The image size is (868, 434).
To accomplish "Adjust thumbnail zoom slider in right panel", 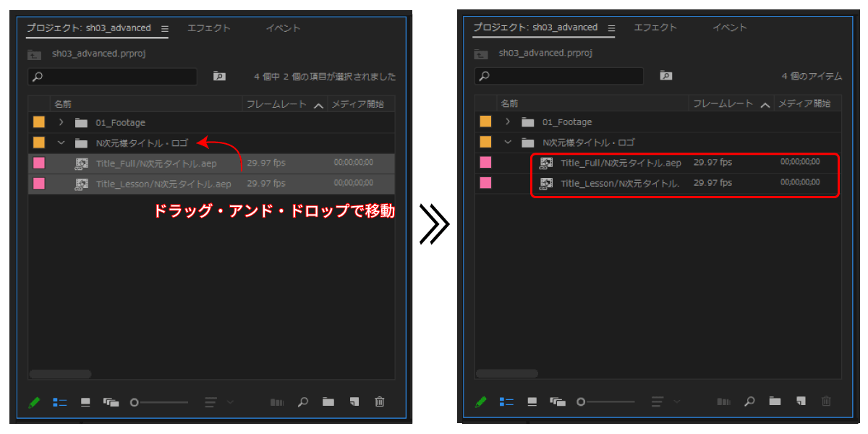I will pos(606,401).
